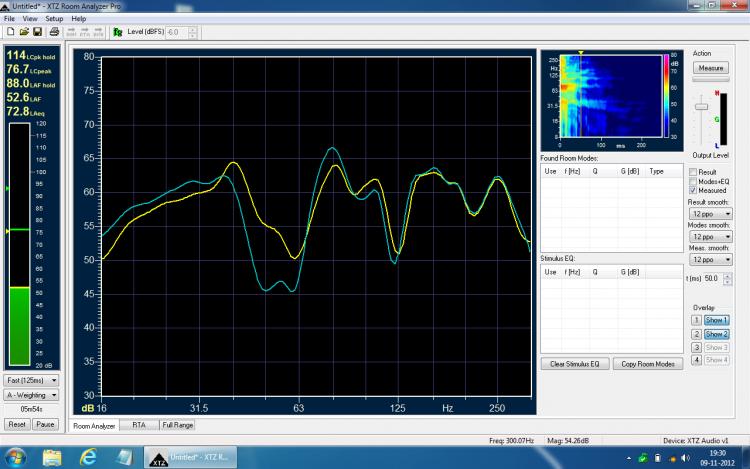The height and width of the screenshot is (469, 750).
Task: Open Windows Explorer from the taskbar
Action: 52,458
